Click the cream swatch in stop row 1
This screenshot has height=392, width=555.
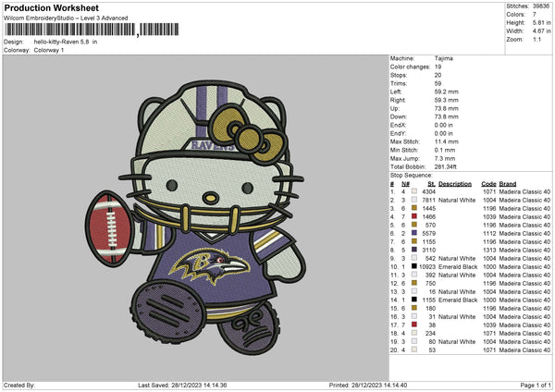point(414,191)
